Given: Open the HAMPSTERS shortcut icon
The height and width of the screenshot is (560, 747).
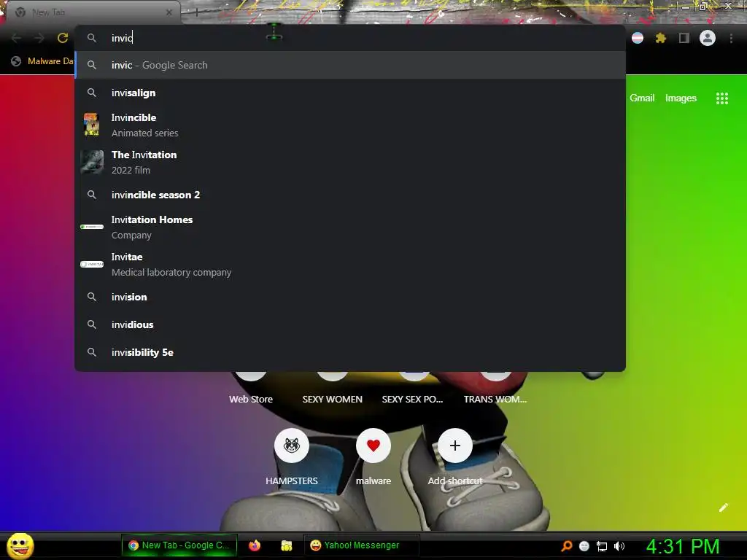Looking at the screenshot, I should tap(292, 446).
